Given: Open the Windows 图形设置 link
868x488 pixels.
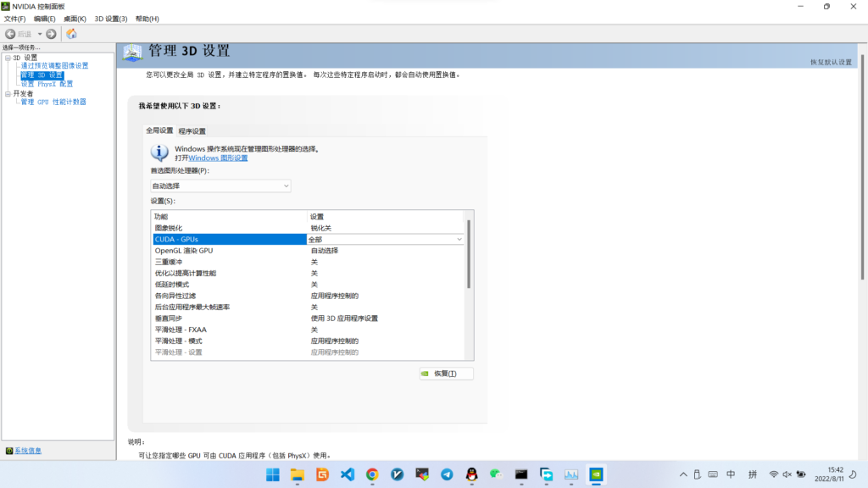Looking at the screenshot, I should pos(218,158).
